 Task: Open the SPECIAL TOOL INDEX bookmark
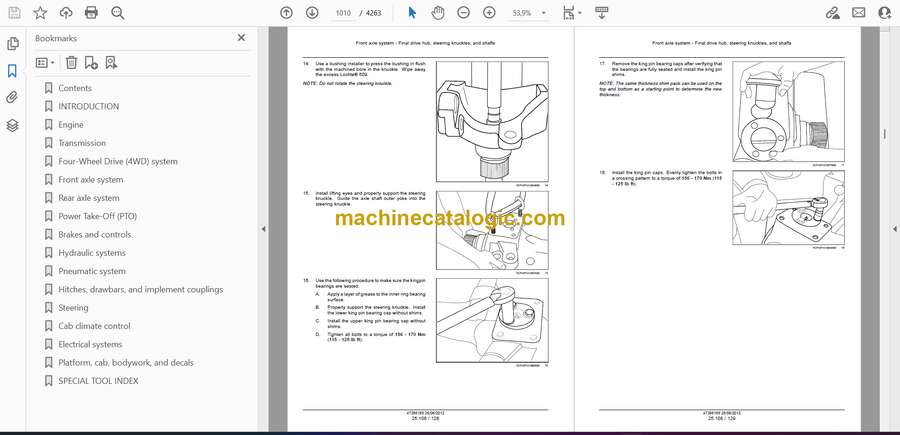(x=98, y=381)
